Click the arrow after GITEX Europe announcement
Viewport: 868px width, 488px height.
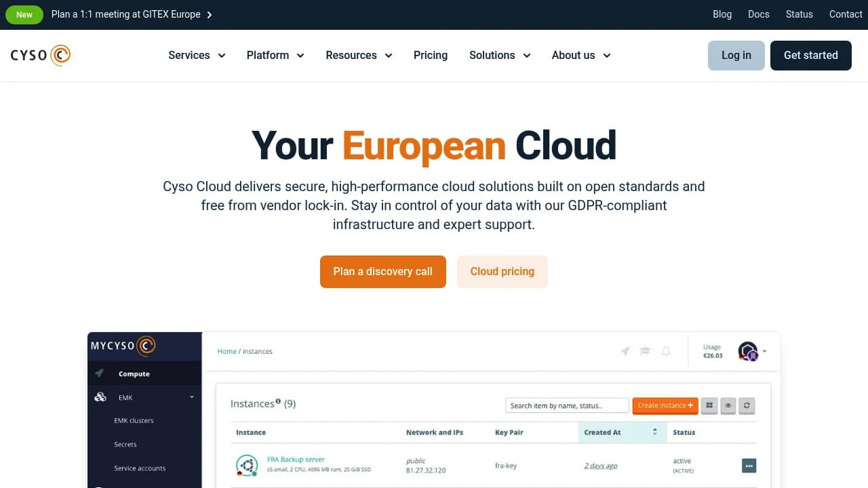tap(210, 15)
